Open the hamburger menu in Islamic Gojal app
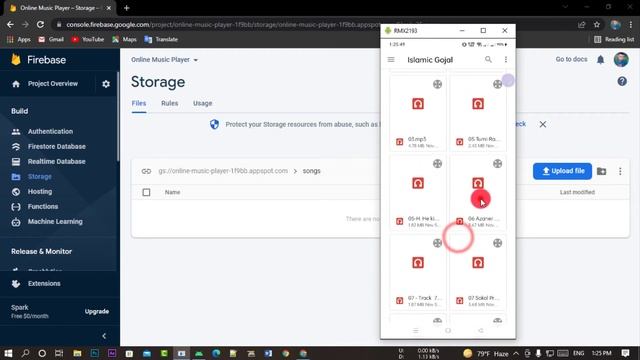The height and width of the screenshot is (360, 640). pyautogui.click(x=391, y=60)
